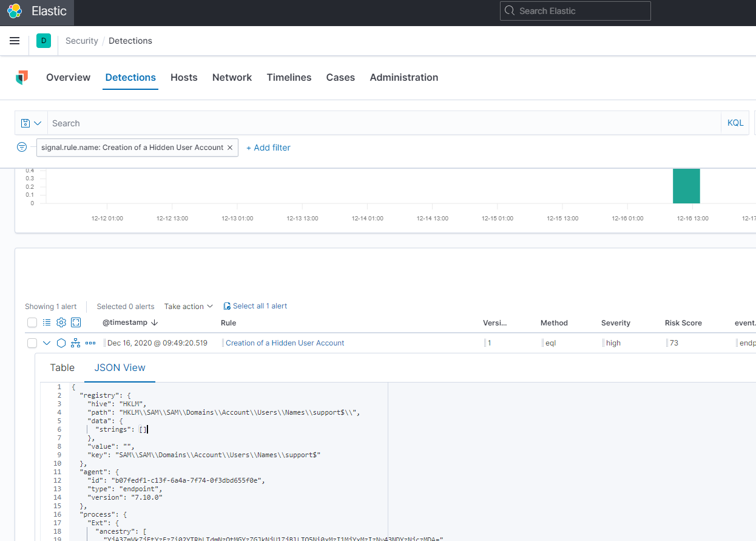This screenshot has height=541, width=756.
Task: Open the Network tab
Action: 232,77
